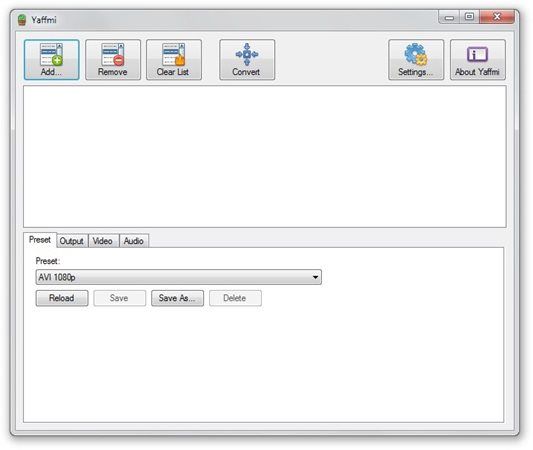This screenshot has width=533, height=450.
Task: Click the Save As... button
Action: (x=177, y=298)
